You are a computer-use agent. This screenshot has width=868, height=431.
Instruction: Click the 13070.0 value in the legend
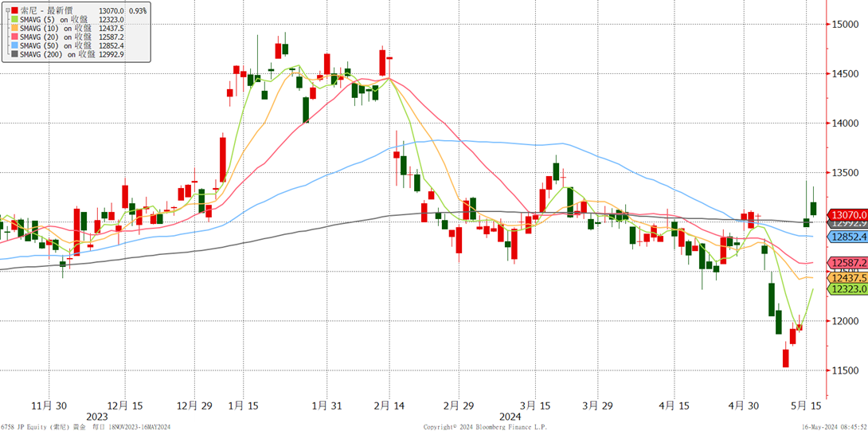point(111,11)
